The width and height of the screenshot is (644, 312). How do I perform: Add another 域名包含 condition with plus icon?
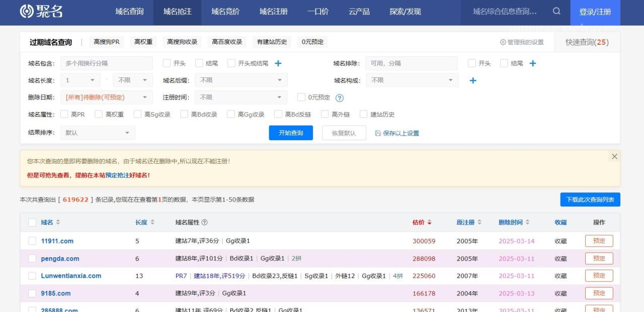click(x=278, y=63)
